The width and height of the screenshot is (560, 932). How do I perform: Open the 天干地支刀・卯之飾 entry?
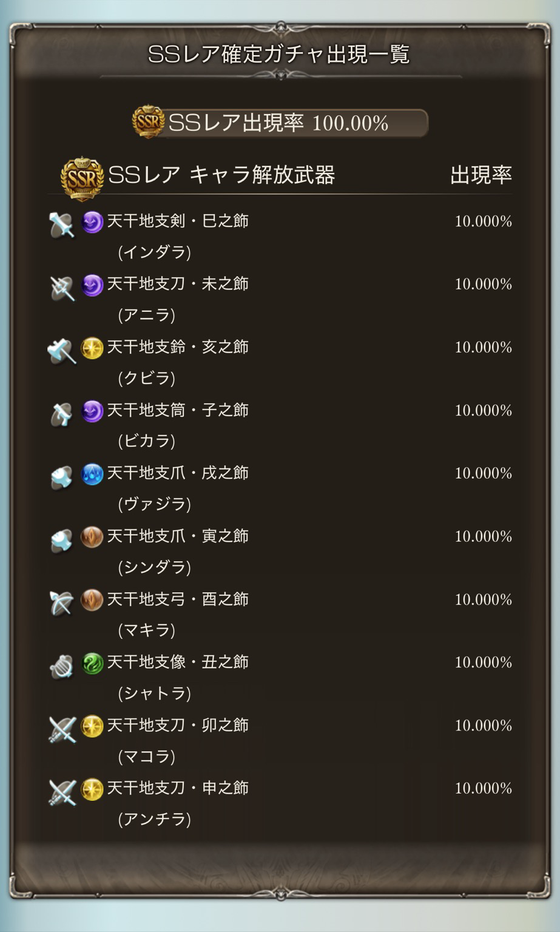coord(178,725)
